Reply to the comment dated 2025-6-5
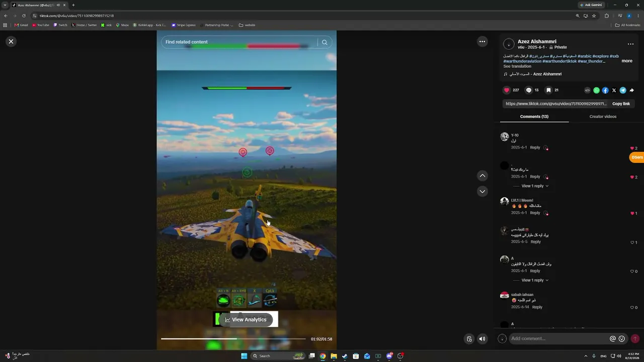 coord(536,242)
